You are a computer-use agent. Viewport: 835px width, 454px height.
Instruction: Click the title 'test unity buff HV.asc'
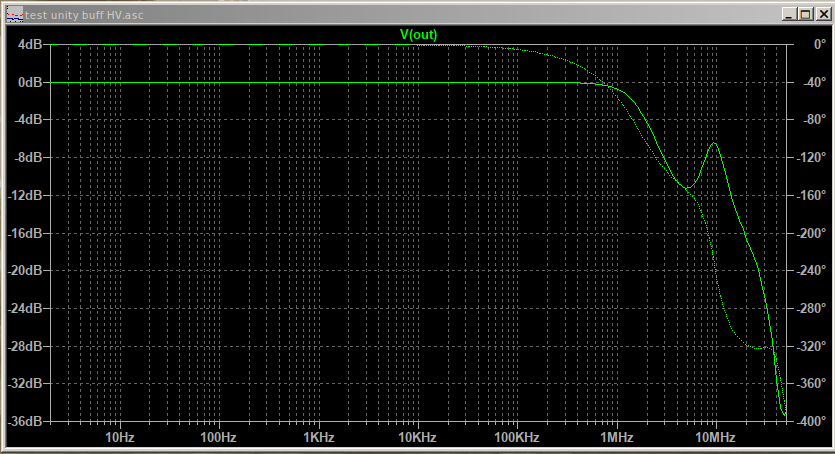[84, 15]
